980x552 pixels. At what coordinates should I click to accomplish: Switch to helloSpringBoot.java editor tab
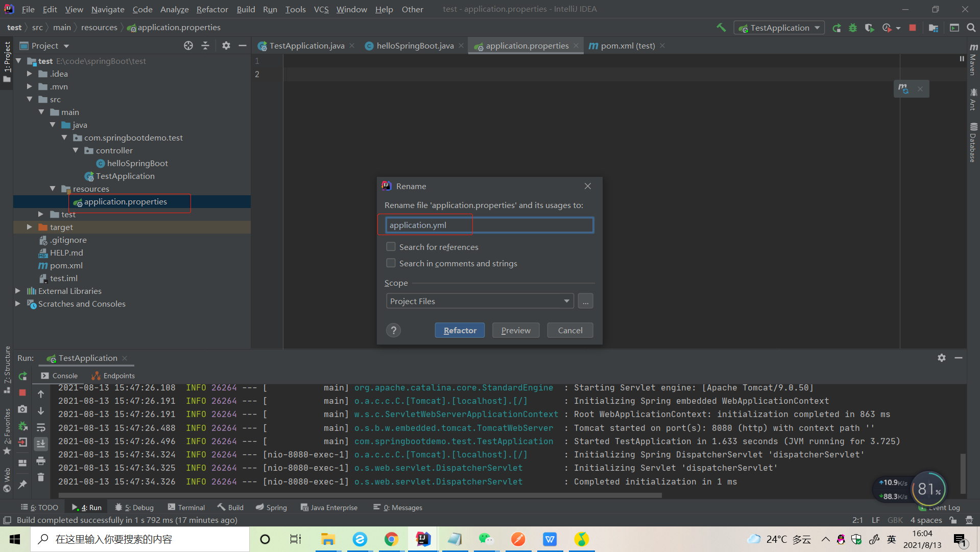(x=415, y=45)
